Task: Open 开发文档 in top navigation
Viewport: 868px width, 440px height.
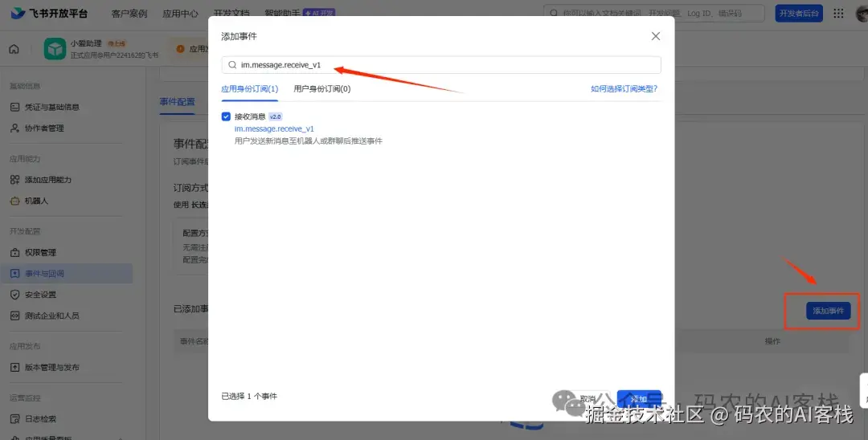Action: (231, 14)
